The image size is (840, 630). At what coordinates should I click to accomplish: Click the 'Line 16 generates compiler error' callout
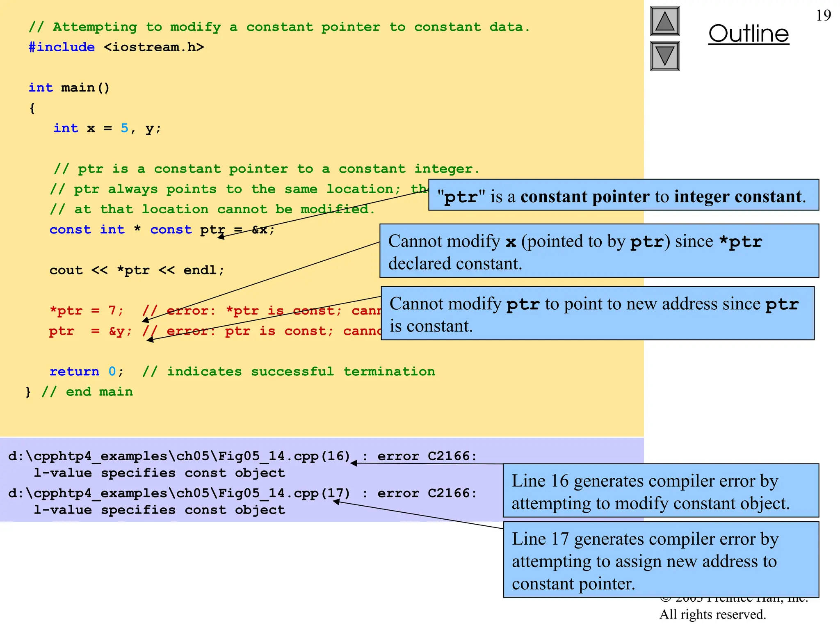click(x=661, y=491)
